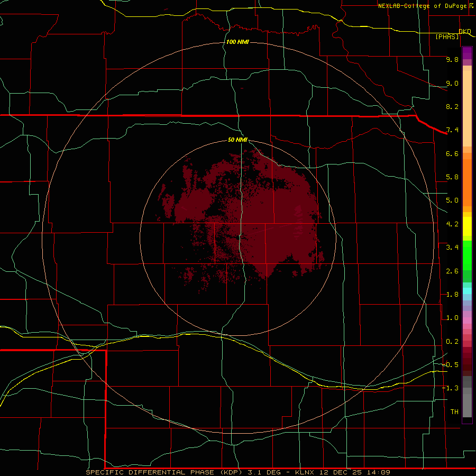Image resolution: width=476 pixels, height=476 pixels.
Task: Click the -0.5 scale label
Action: 451,364
